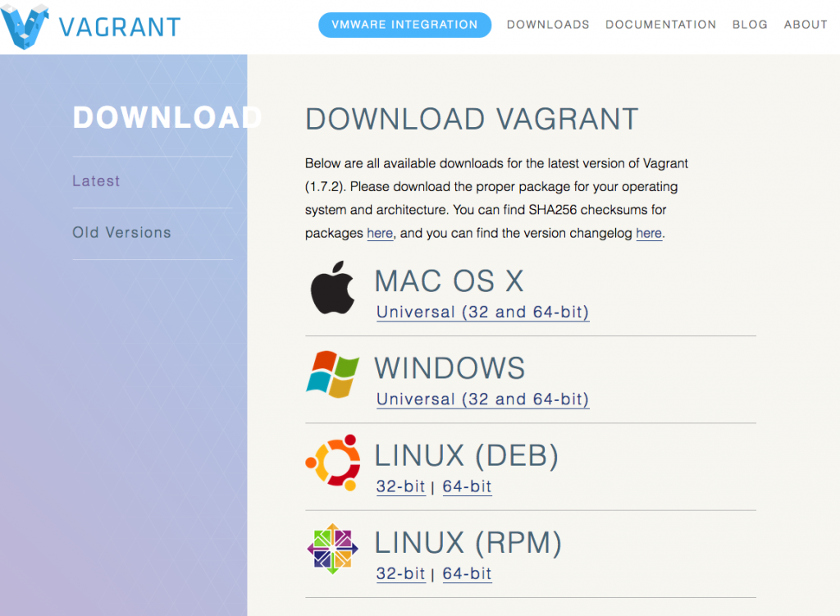
Task: Download the 32-bit Linux RPM package
Action: pyautogui.click(x=400, y=574)
